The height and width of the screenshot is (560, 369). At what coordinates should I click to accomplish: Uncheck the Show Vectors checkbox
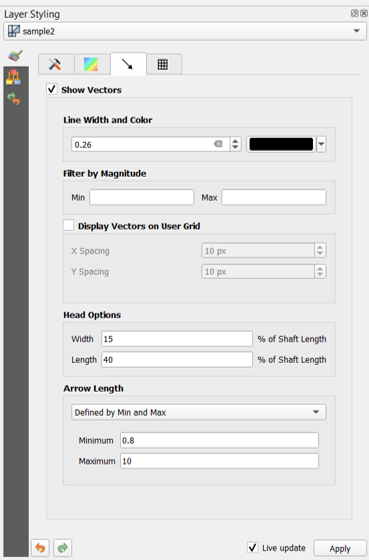coord(52,89)
